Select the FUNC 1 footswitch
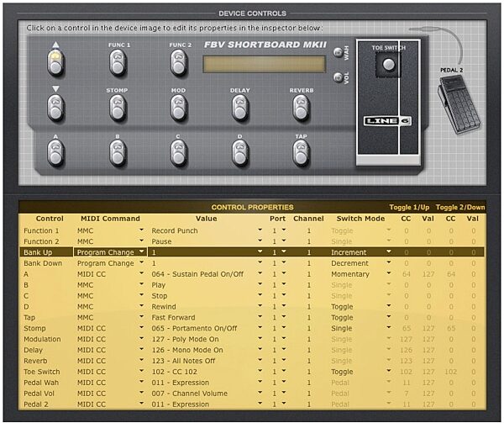 (118, 63)
